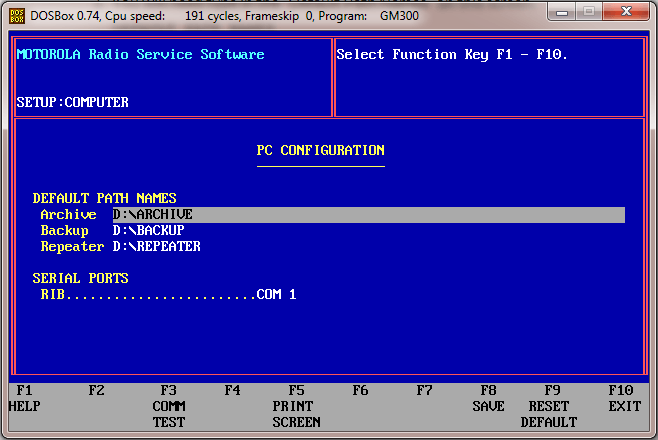Click the DEFAULT PATH NAMES heading

click(104, 198)
